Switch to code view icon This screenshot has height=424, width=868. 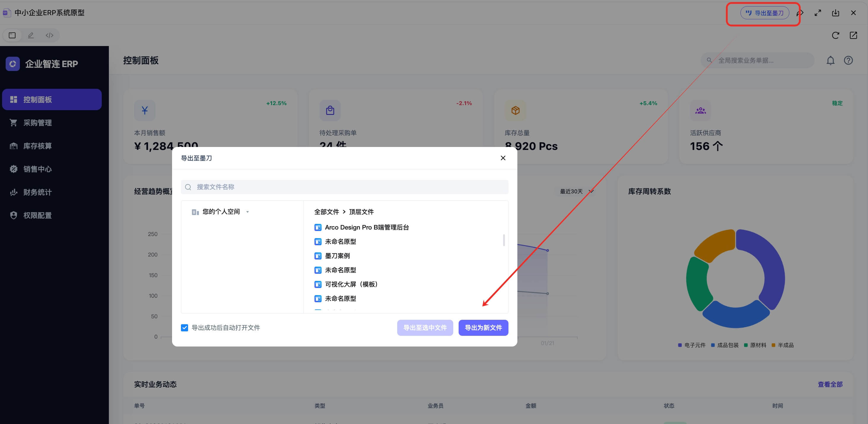tap(50, 35)
